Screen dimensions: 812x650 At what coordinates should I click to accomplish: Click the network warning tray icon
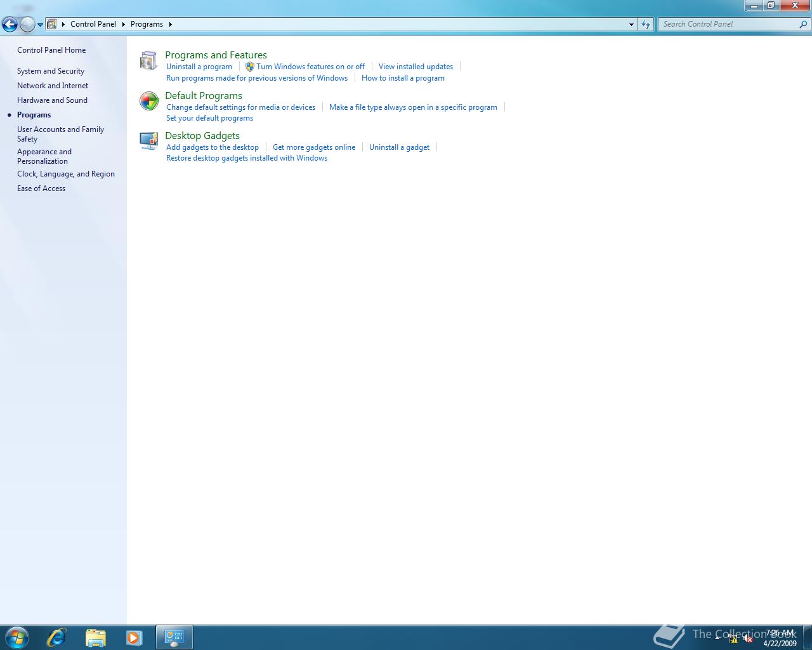click(733, 639)
